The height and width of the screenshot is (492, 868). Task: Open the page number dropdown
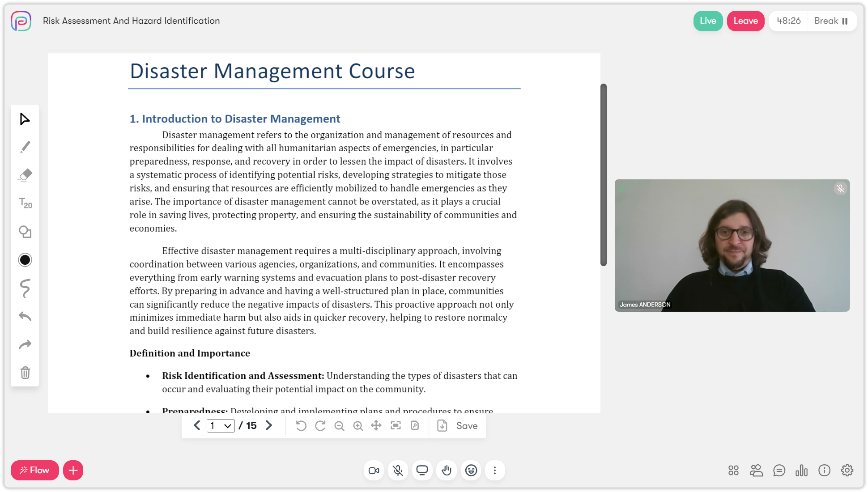(x=221, y=426)
